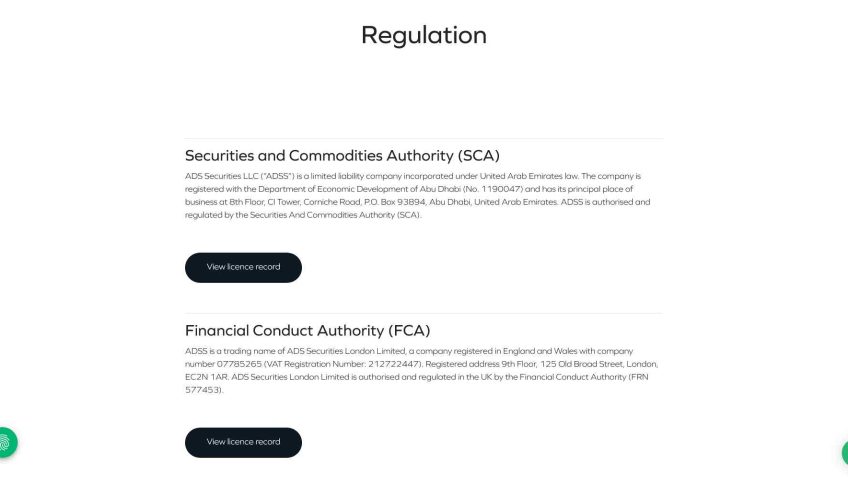The height and width of the screenshot is (477, 848).
Task: Open the green widget at right edge
Action: pyautogui.click(x=845, y=452)
